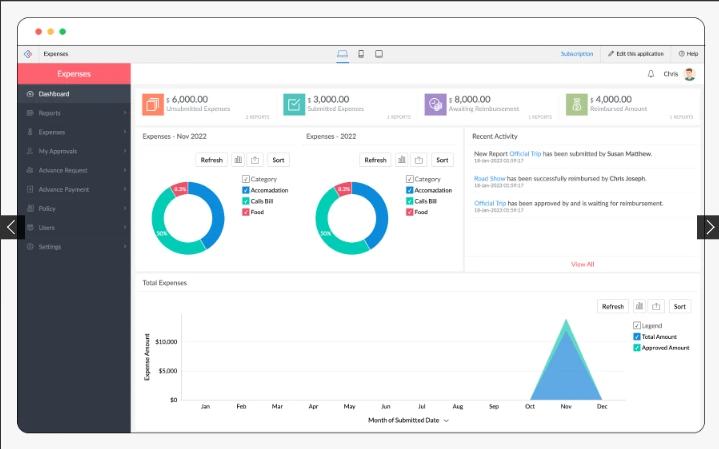Image resolution: width=719 pixels, height=449 pixels.
Task: Go to next slide arrow
Action: [708, 227]
